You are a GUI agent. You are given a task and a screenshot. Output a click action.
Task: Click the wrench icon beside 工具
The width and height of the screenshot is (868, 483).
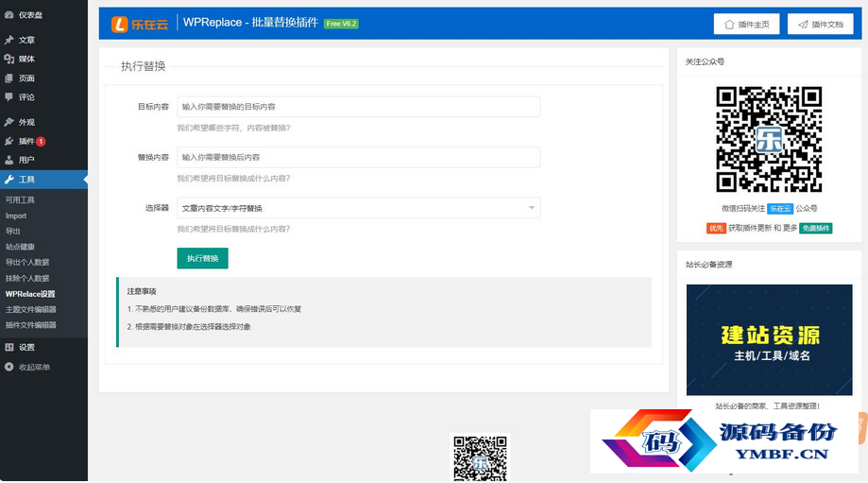[x=9, y=180]
